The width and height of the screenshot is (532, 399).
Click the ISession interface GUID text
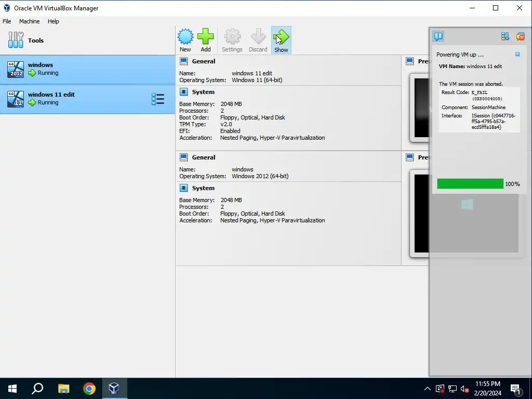(494, 122)
